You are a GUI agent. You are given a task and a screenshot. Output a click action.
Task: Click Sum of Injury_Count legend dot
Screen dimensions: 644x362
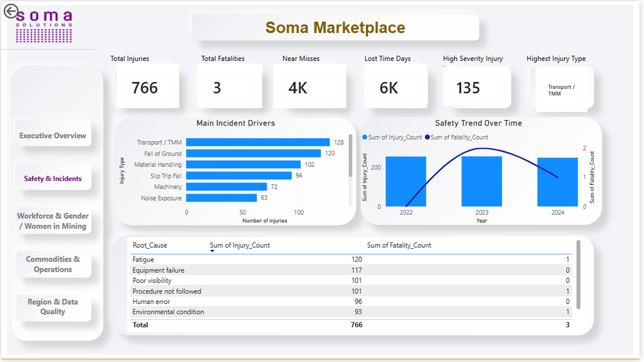[365, 137]
